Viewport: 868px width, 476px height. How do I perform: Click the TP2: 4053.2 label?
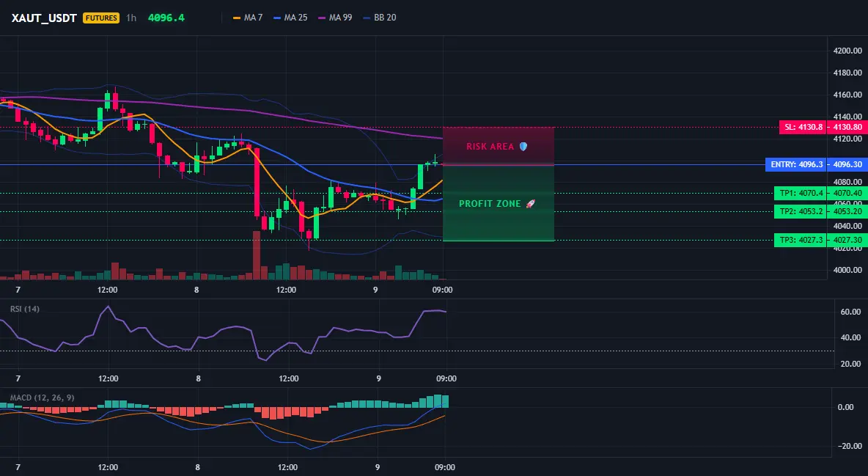click(x=801, y=211)
